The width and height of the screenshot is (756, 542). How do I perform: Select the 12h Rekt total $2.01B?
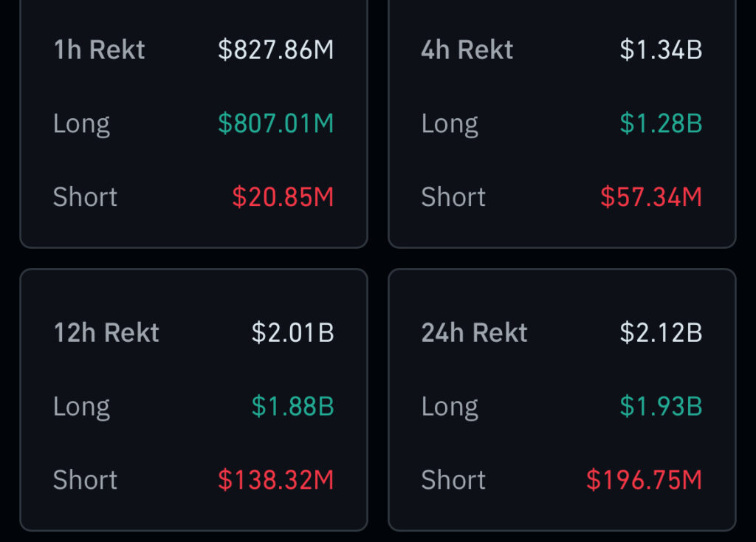click(292, 332)
